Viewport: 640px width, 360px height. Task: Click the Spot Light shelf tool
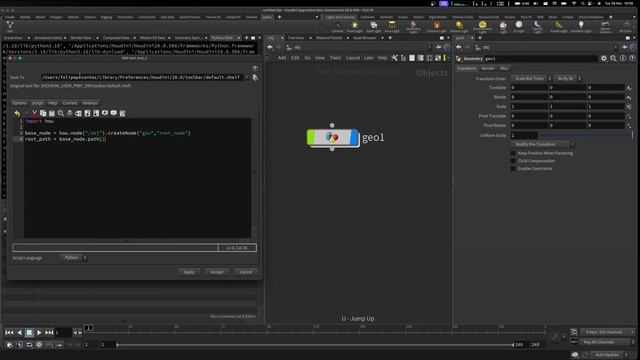pos(373,27)
